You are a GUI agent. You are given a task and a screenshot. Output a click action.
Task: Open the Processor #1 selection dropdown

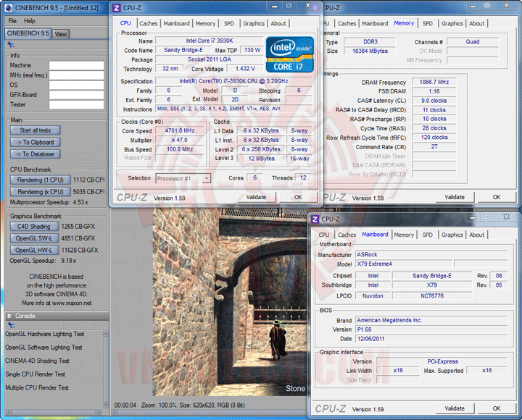click(183, 178)
